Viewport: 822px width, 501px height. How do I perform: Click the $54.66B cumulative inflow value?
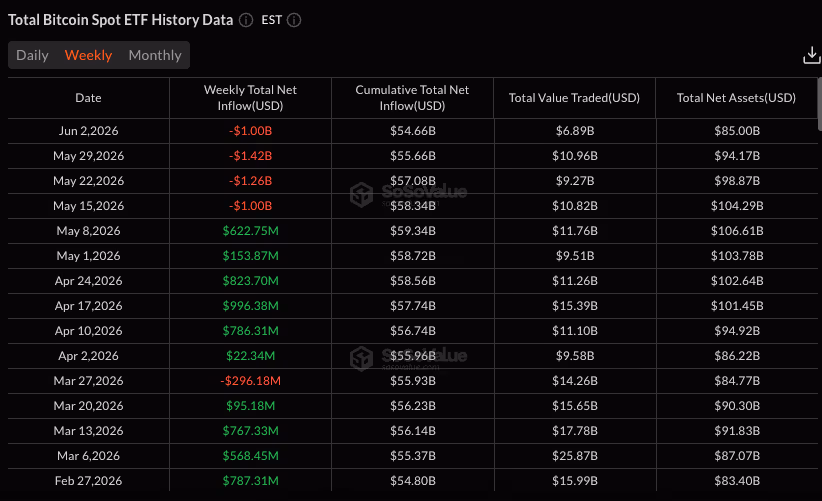click(x=413, y=131)
